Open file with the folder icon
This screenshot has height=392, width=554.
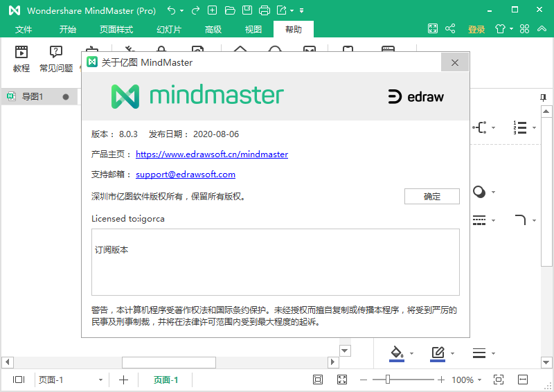click(230, 10)
